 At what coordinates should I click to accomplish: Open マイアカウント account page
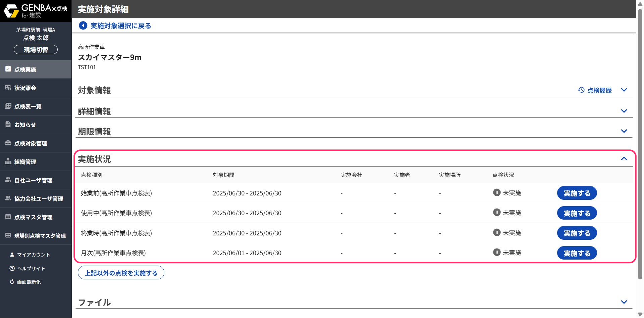pyautogui.click(x=33, y=255)
